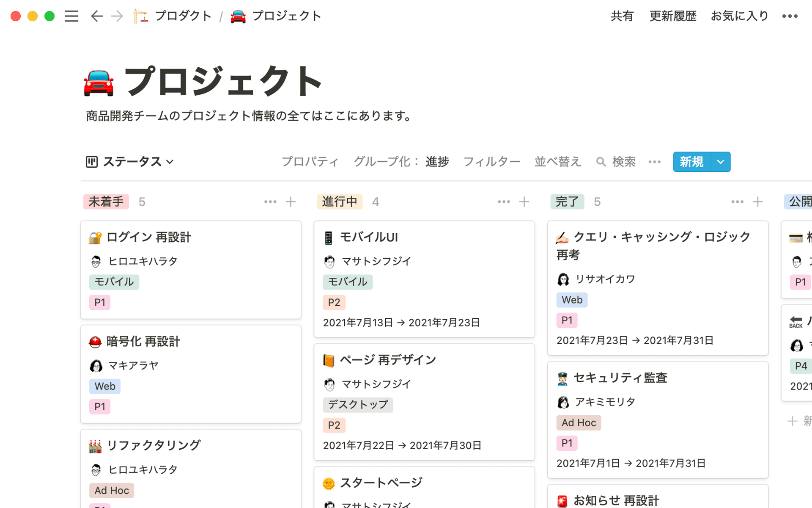Expand the 新規 button dropdown chevron
The width and height of the screenshot is (812, 508).
point(719,162)
